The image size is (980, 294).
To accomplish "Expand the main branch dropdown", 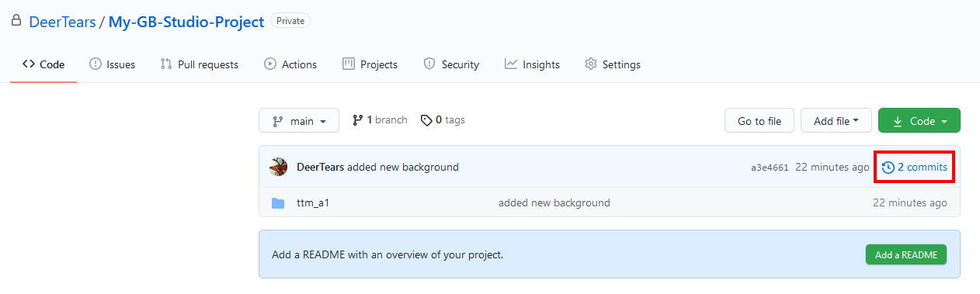I will (299, 121).
